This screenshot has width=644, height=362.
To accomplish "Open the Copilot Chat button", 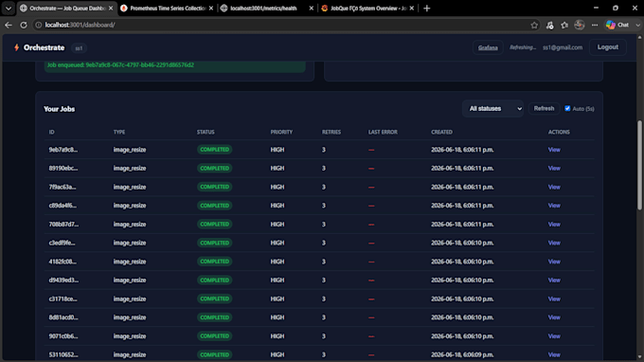I will pyautogui.click(x=618, y=25).
